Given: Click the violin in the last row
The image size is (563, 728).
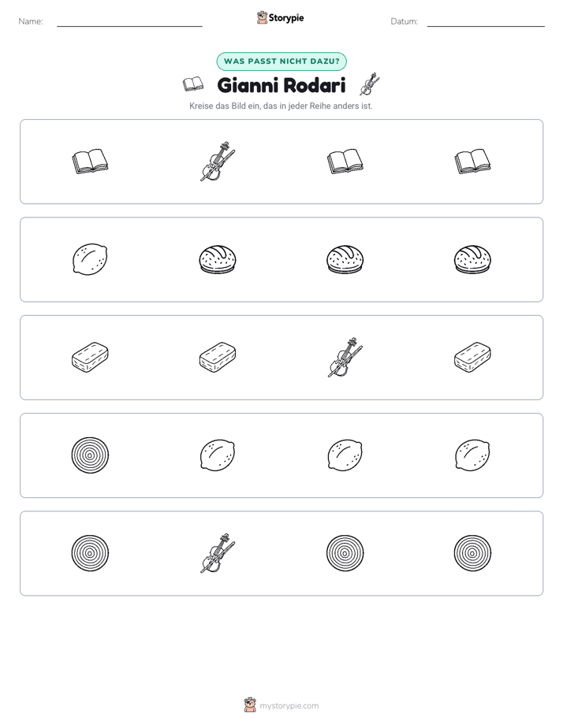Looking at the screenshot, I should click(218, 553).
